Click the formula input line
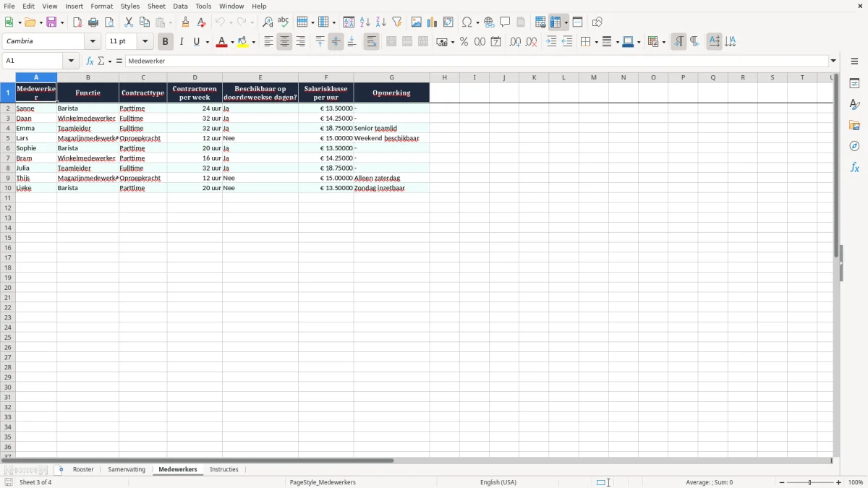This screenshot has width=868, height=488. [477, 61]
